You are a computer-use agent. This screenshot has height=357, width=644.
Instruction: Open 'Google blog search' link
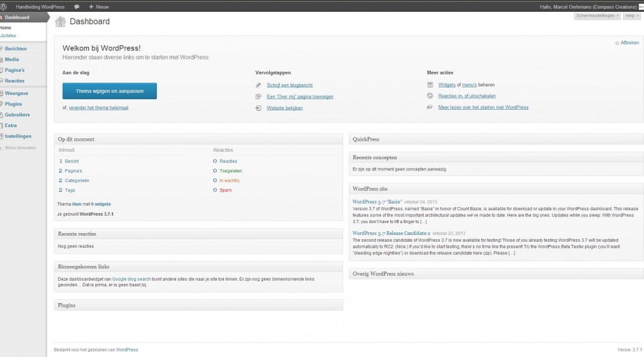tap(132, 279)
